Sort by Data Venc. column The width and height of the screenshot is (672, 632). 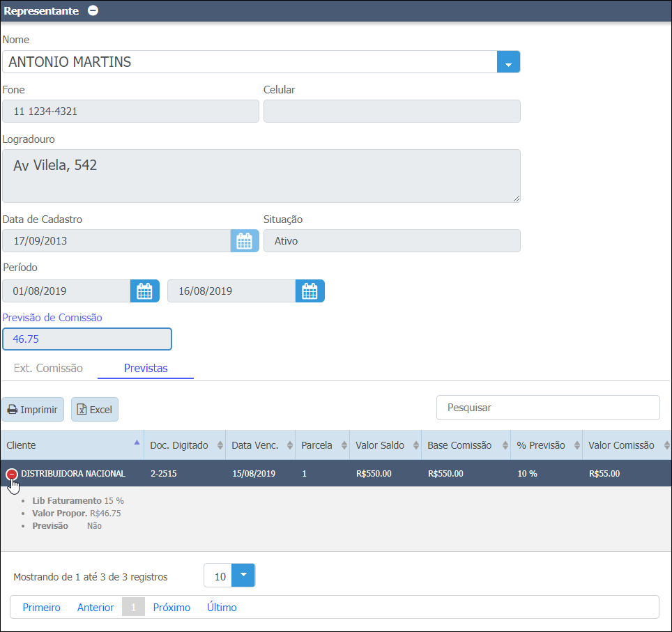[x=260, y=445]
